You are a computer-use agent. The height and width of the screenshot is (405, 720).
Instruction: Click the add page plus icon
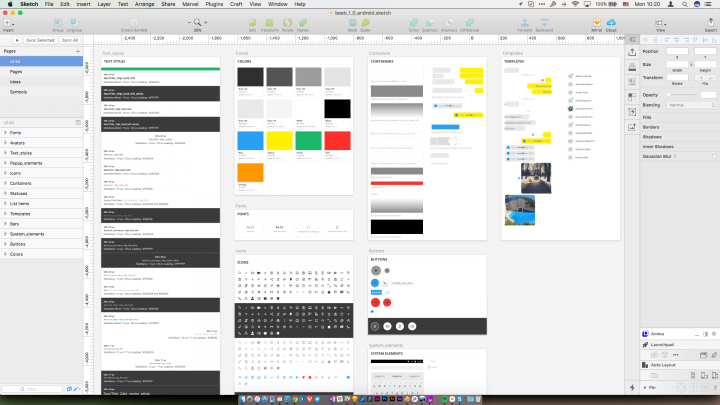point(78,51)
